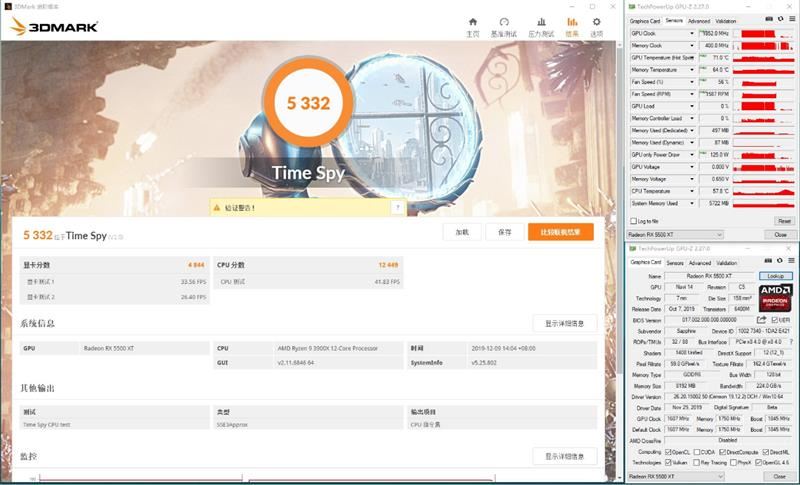
Task: Open the benchmarks (基准测试) gauge icon
Action: tap(504, 22)
